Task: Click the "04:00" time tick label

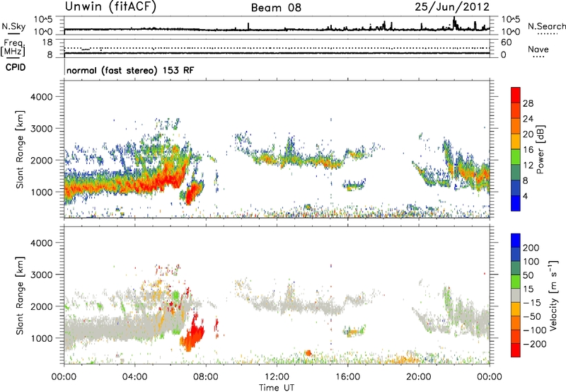Action: pyautogui.click(x=134, y=377)
